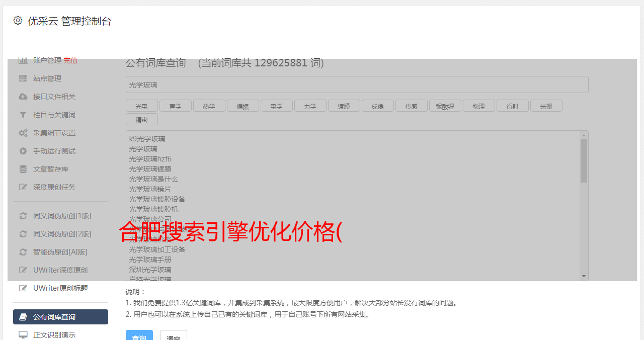Select result row 光学玻璃镀膜机
Image resolution: width=644 pixels, height=340 pixels.
tap(153, 209)
